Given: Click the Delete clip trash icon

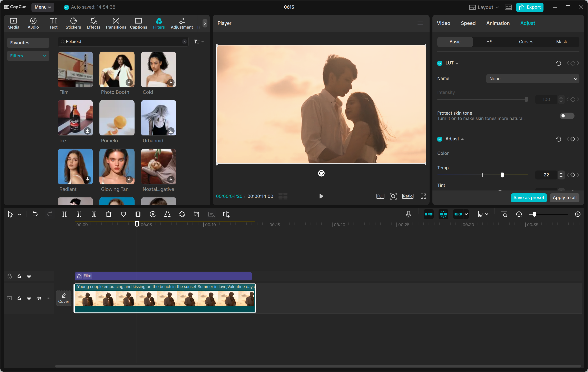Looking at the screenshot, I should 108,214.
